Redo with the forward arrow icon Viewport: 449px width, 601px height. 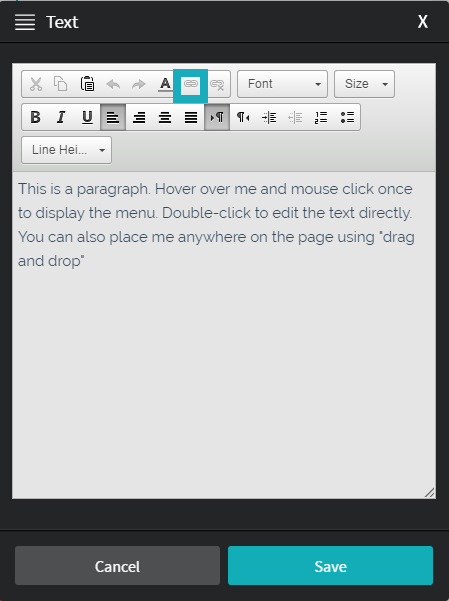click(x=139, y=84)
